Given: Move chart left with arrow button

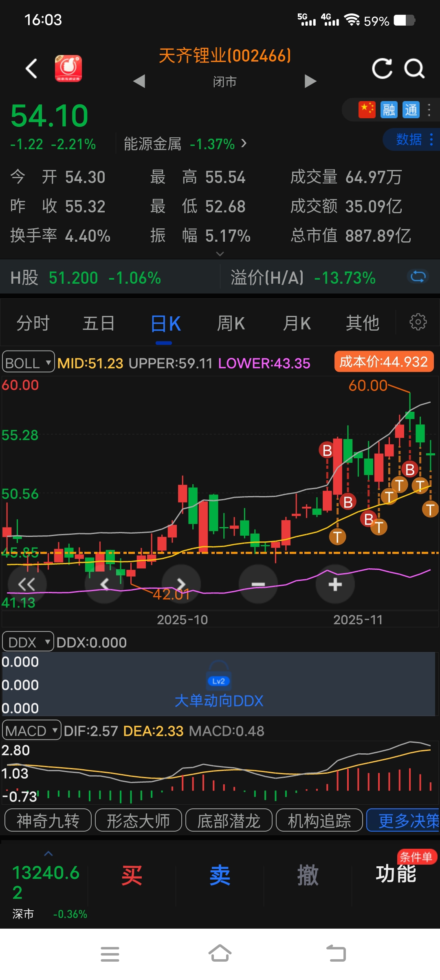Looking at the screenshot, I should pyautogui.click(x=104, y=584).
